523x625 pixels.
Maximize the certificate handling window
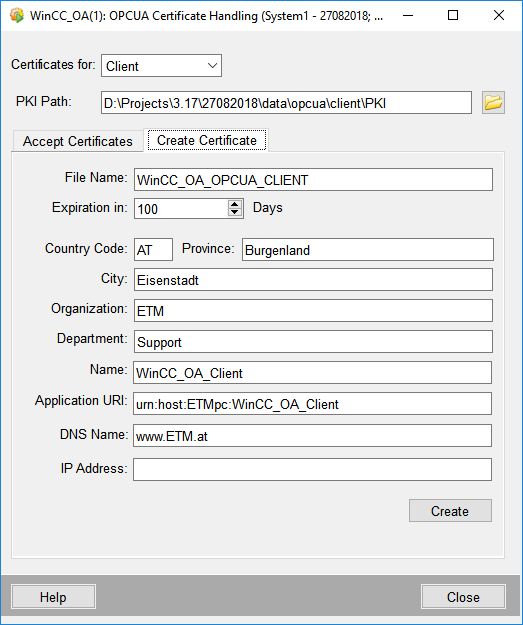pos(453,16)
